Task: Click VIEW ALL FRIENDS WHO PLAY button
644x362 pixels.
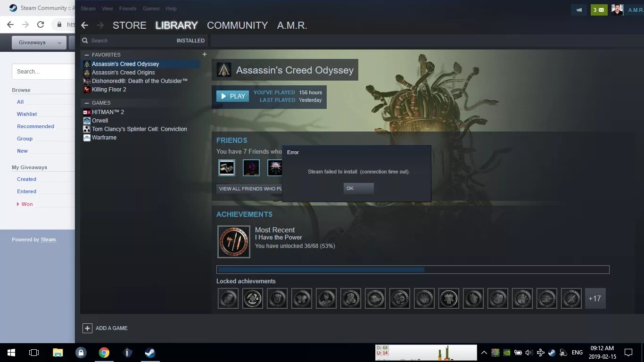Action: tap(249, 189)
